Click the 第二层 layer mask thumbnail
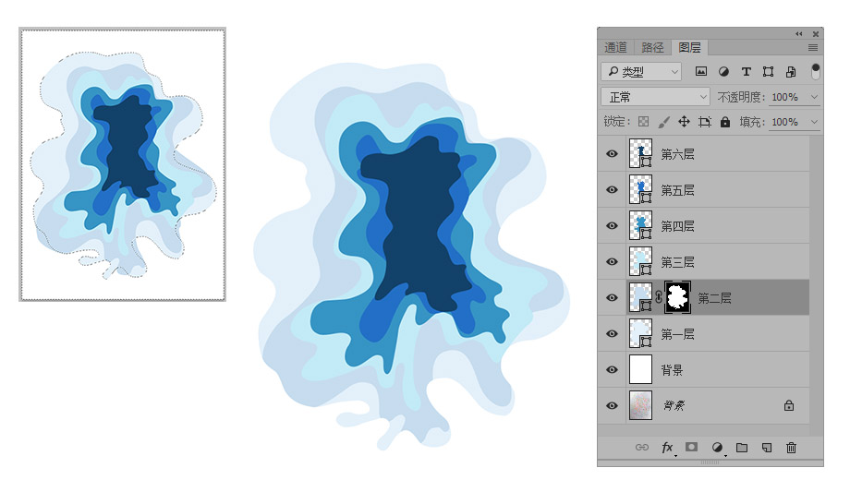 (x=677, y=297)
